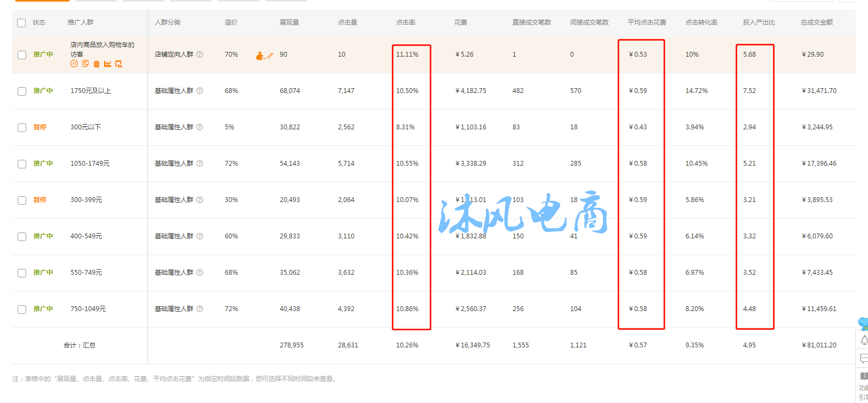The height and width of the screenshot is (403, 868).
Task: Click the 人群分类 column header
Action: click(x=168, y=22)
